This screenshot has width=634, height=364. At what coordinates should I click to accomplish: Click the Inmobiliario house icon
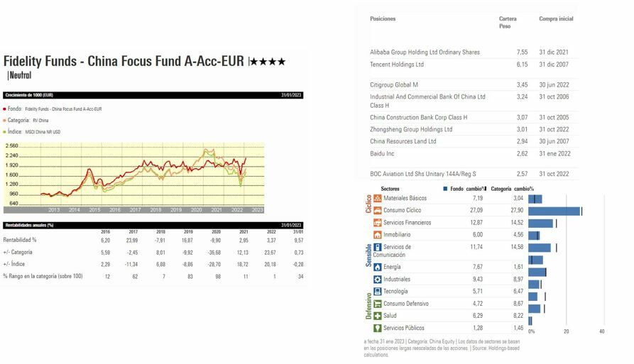(x=378, y=235)
